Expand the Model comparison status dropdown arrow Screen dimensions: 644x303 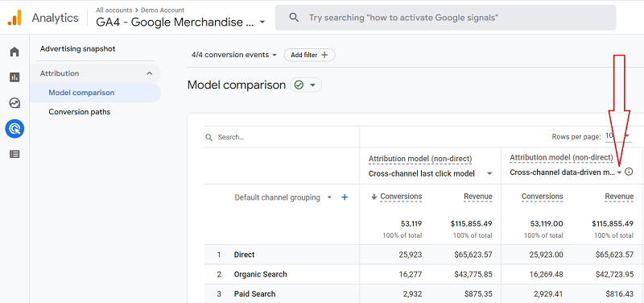(312, 85)
